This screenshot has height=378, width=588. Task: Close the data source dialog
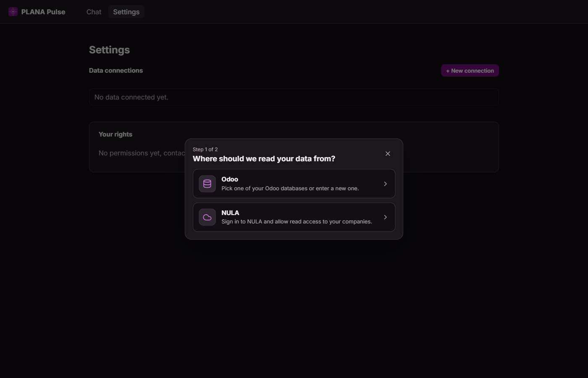point(388,154)
